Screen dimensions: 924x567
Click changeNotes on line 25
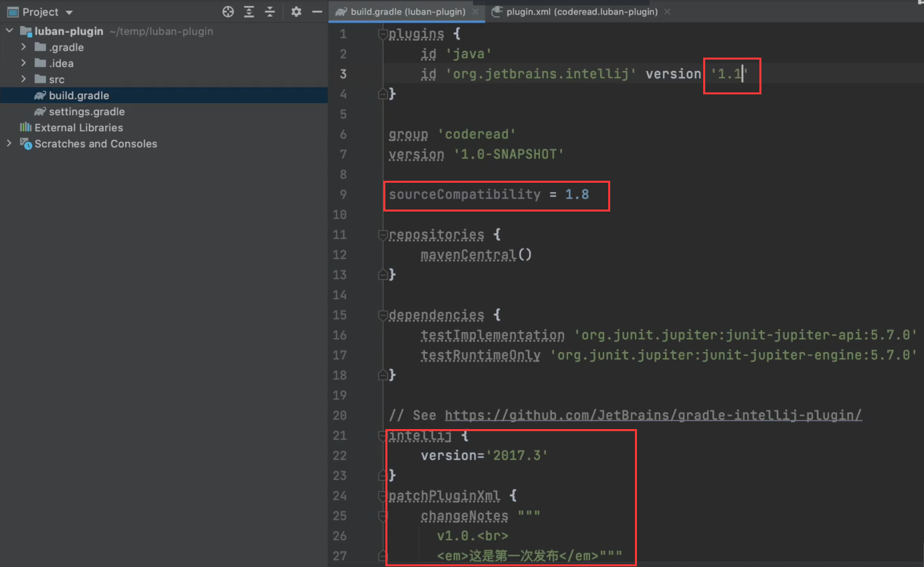click(x=464, y=515)
